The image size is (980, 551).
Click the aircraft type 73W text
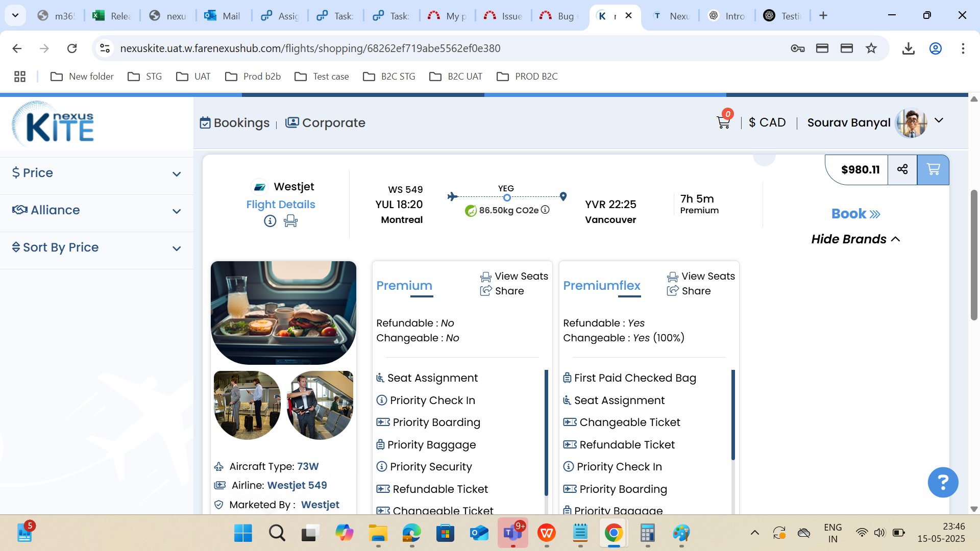point(308,466)
